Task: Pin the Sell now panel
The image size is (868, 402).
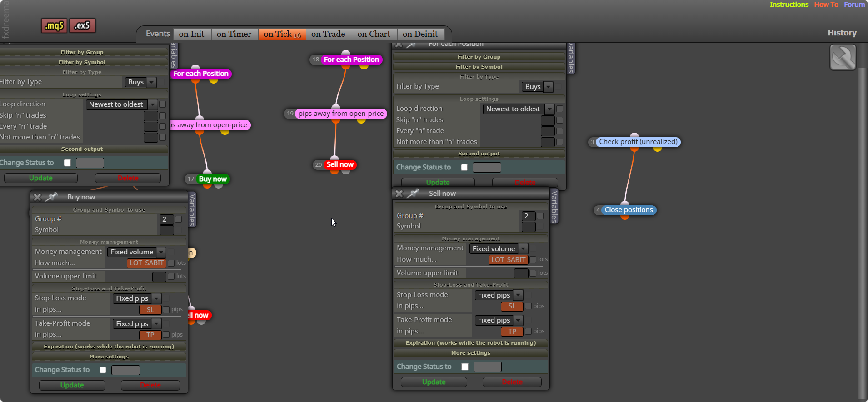Action: point(413,193)
